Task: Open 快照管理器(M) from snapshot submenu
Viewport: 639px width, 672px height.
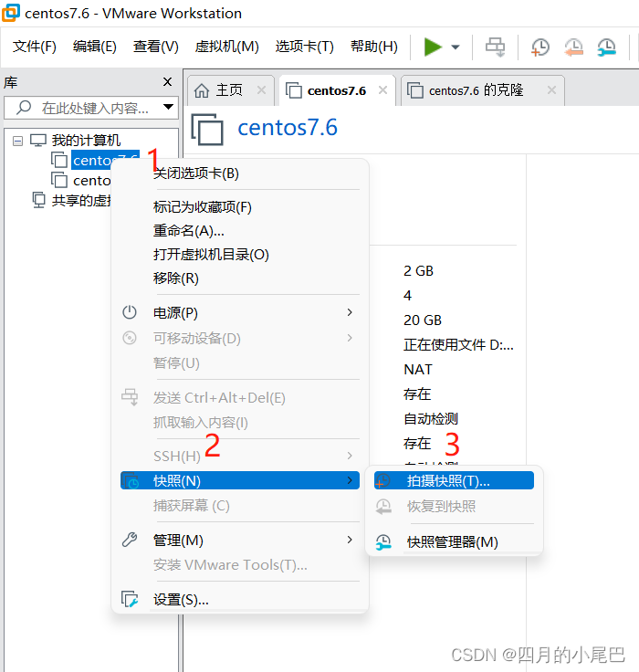Action: (x=454, y=542)
